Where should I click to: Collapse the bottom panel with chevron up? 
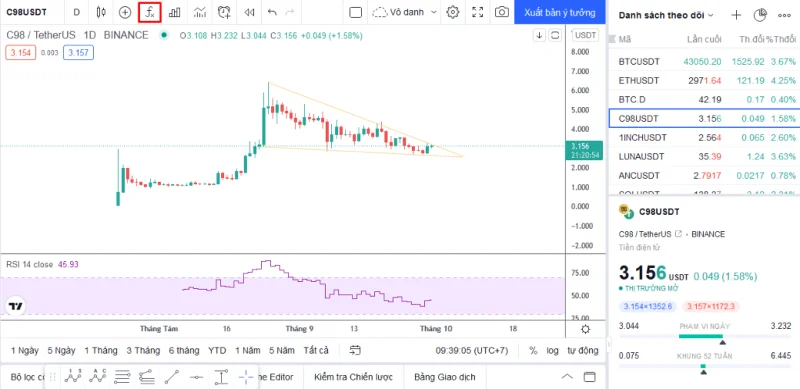pyautogui.click(x=567, y=377)
